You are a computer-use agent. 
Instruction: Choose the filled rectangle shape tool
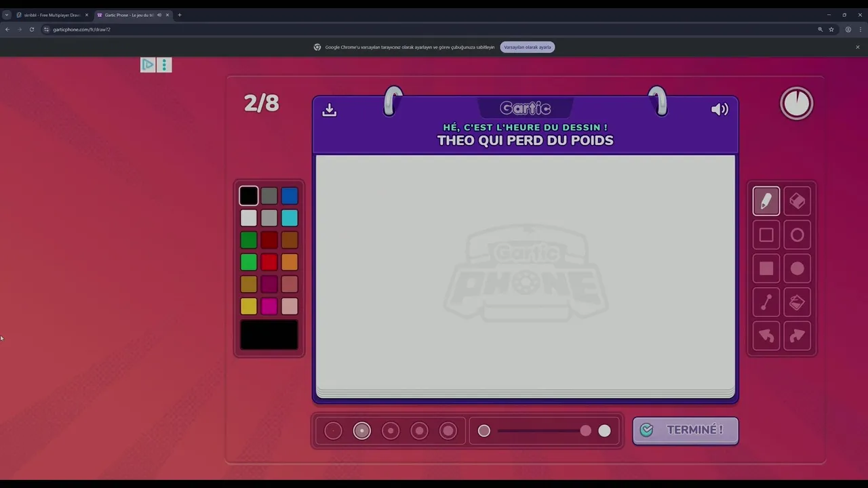[766, 269]
